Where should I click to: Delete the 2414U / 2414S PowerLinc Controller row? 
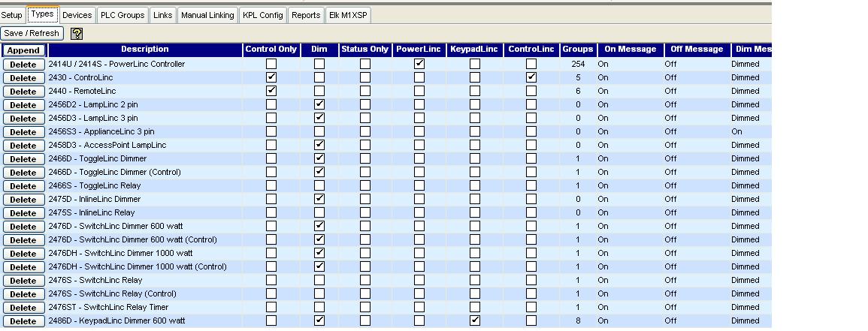point(23,64)
